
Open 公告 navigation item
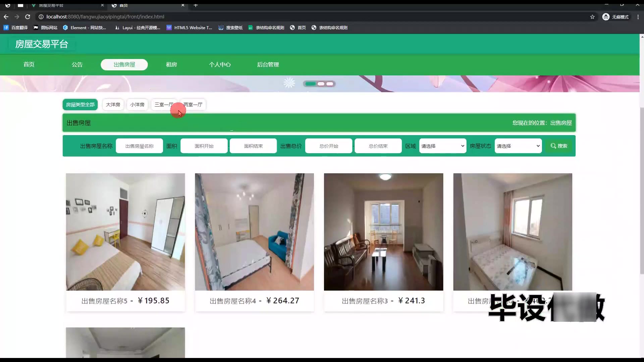click(x=77, y=65)
